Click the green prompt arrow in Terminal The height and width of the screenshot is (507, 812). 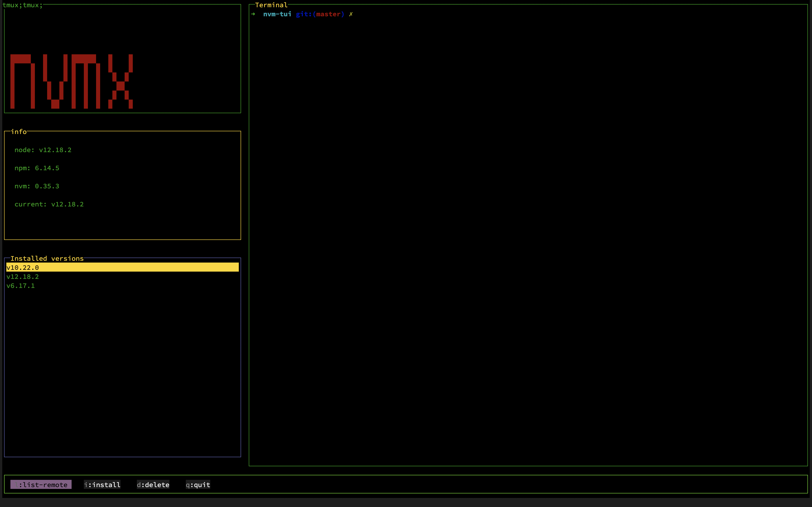[253, 14]
